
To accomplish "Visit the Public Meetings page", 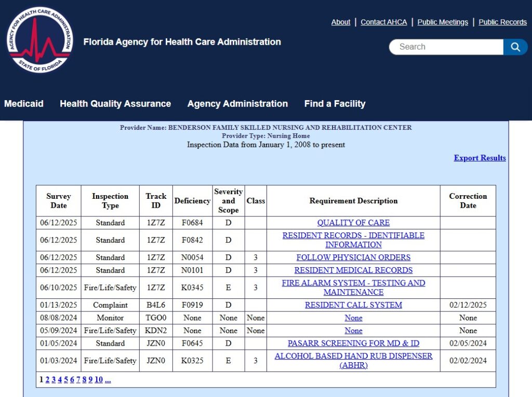I will [442, 22].
